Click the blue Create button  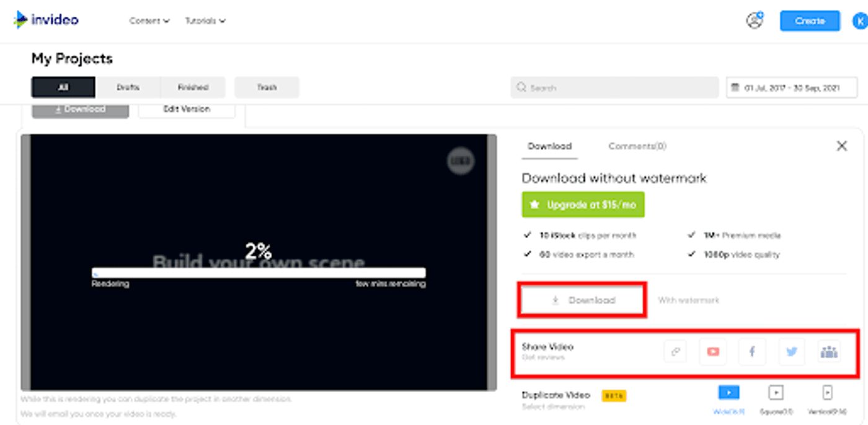(x=810, y=20)
